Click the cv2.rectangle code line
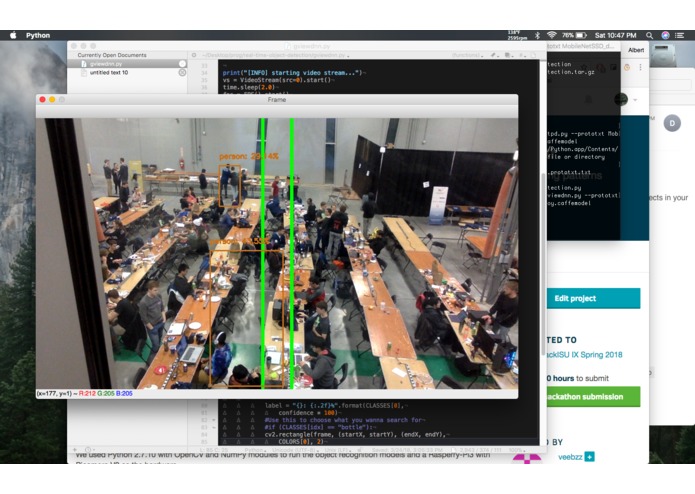The height and width of the screenshot is (494, 695). click(x=355, y=434)
